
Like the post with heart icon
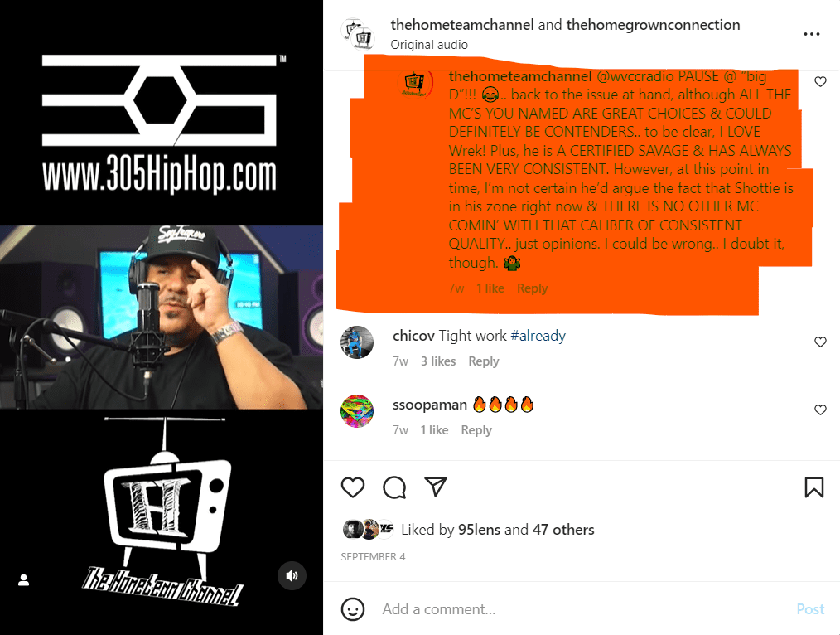tap(353, 487)
